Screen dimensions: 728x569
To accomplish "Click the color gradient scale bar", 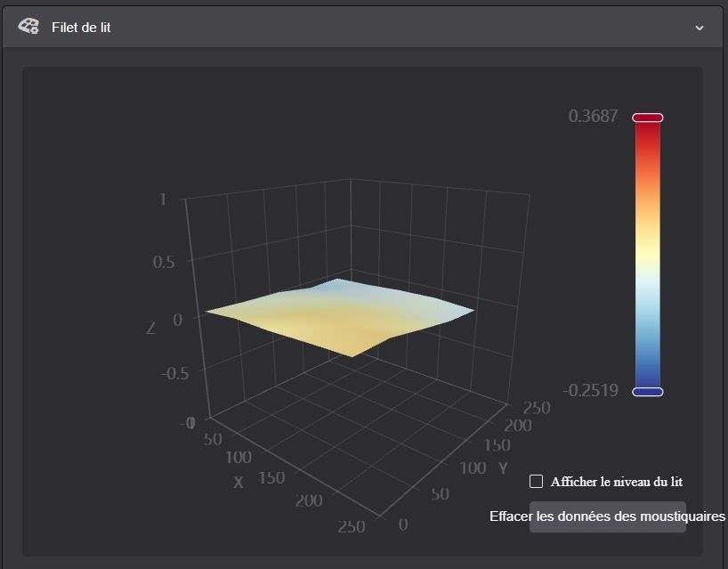I will (648, 255).
